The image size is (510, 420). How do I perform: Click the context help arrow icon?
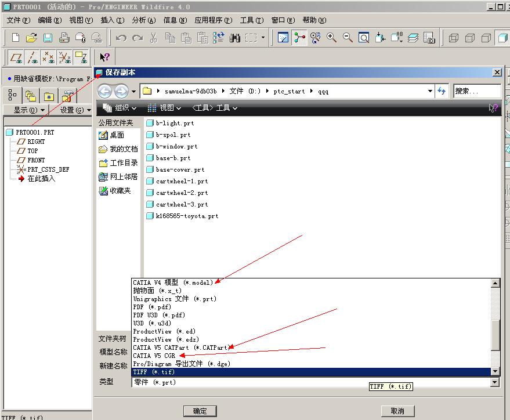(105, 57)
